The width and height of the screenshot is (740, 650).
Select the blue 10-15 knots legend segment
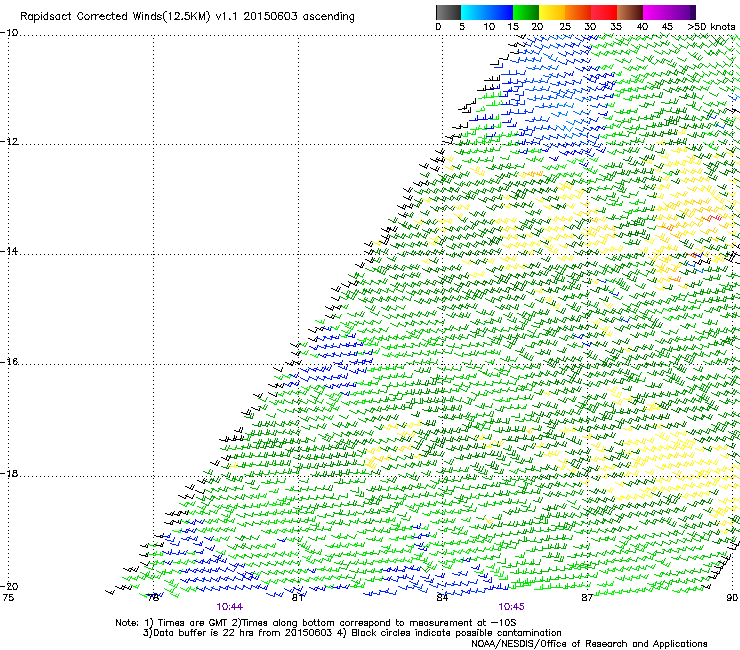tap(500, 12)
